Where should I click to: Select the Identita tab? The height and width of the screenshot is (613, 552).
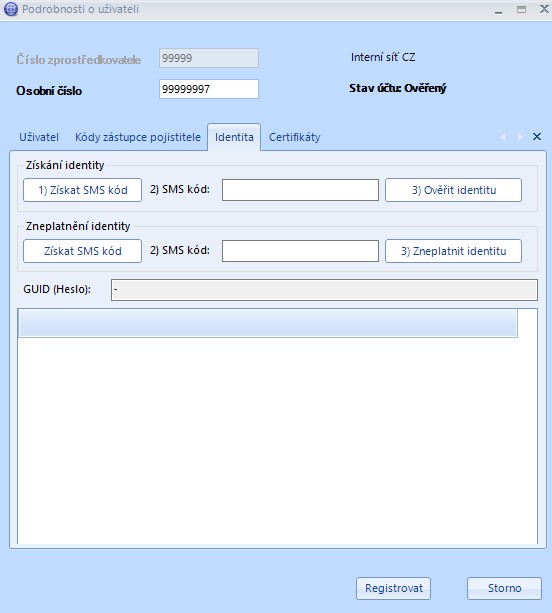[x=234, y=137]
